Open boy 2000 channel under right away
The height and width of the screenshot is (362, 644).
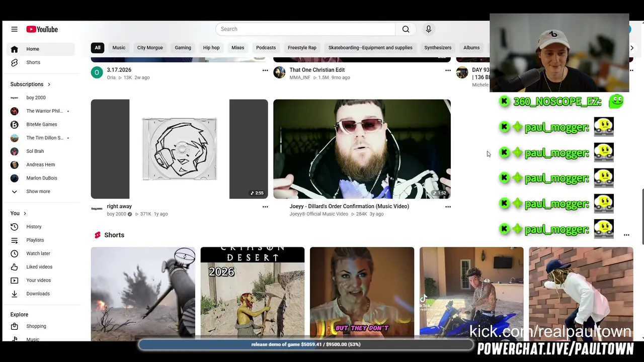tap(116, 214)
